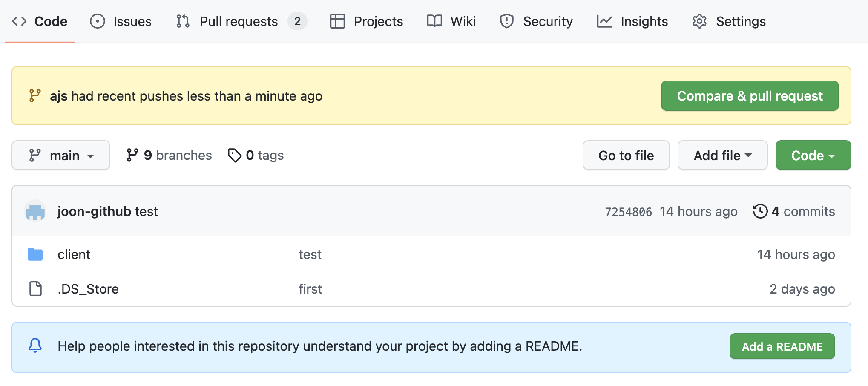The image size is (868, 386).
Task: Click the branch icon in yellow banner
Action: click(35, 96)
